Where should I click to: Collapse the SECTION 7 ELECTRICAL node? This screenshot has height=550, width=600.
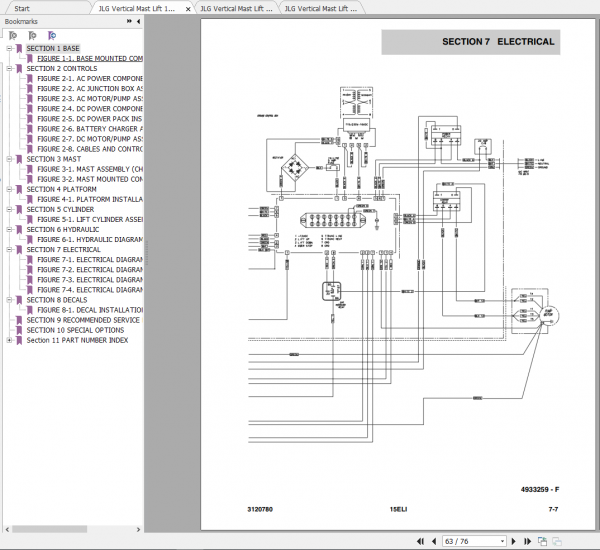pyautogui.click(x=9, y=250)
